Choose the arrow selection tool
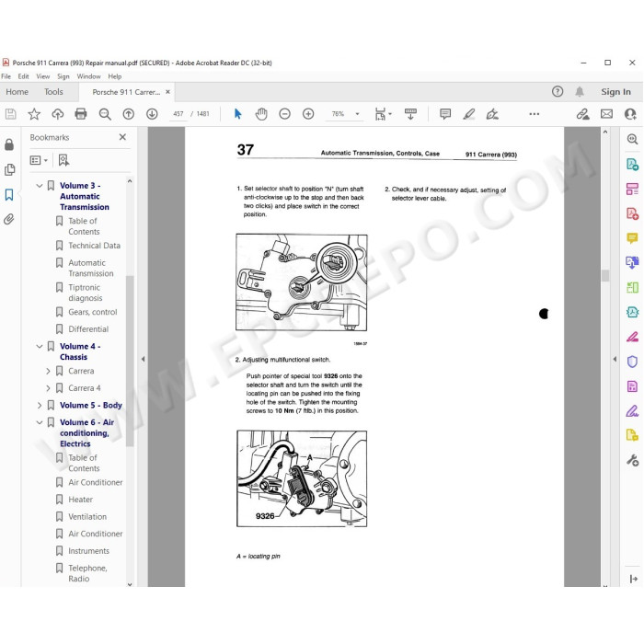The width and height of the screenshot is (644, 644). [x=237, y=114]
